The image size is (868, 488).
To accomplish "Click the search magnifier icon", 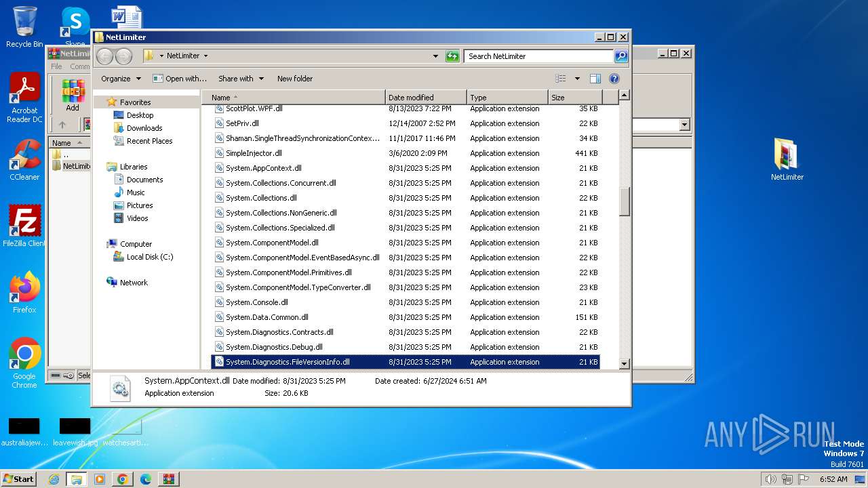I will pyautogui.click(x=621, y=56).
